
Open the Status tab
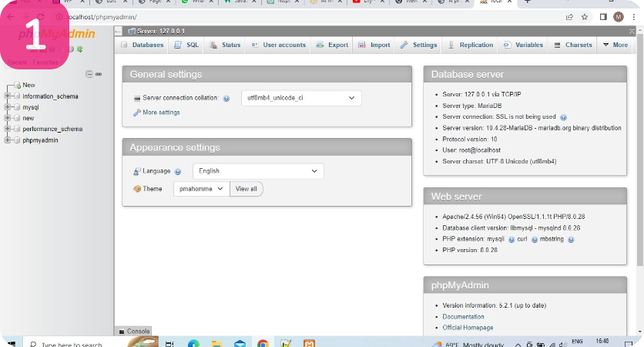pyautogui.click(x=225, y=45)
